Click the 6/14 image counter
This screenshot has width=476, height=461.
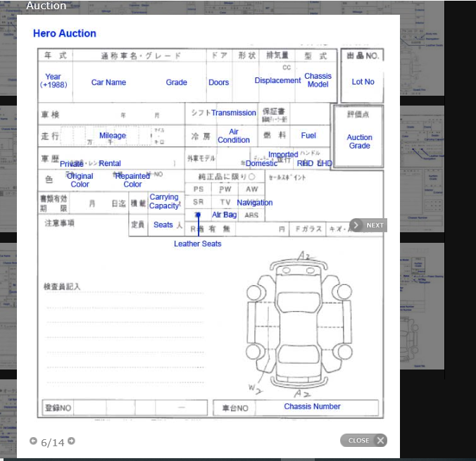click(x=53, y=443)
